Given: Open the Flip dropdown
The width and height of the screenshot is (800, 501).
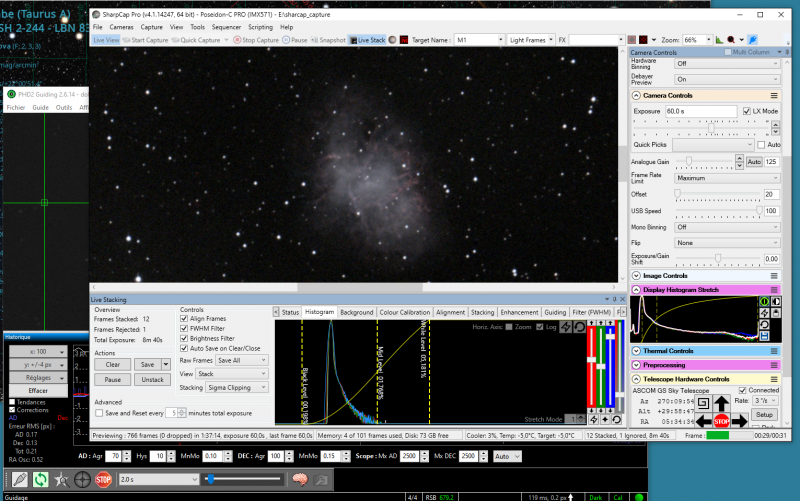Looking at the screenshot, I should 727,243.
